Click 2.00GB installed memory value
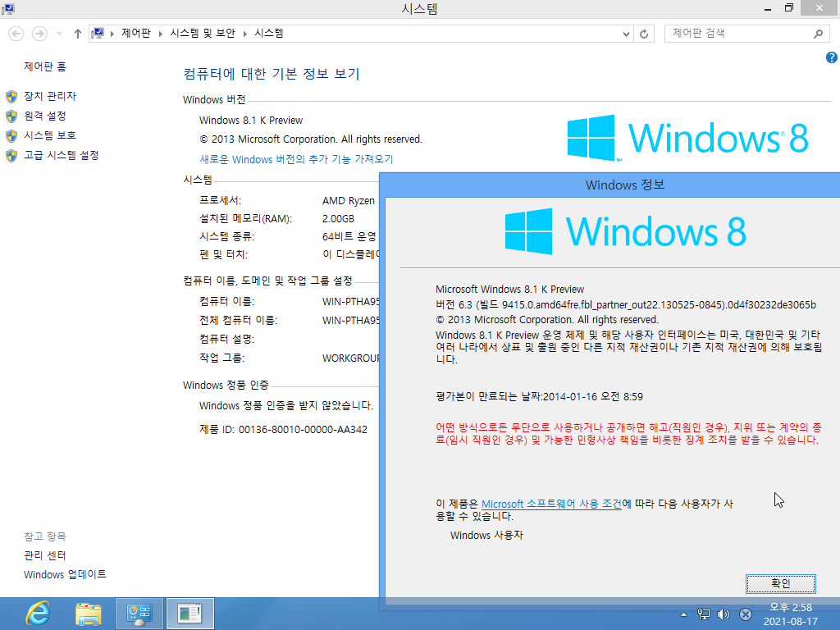This screenshot has width=840, height=630. (338, 218)
